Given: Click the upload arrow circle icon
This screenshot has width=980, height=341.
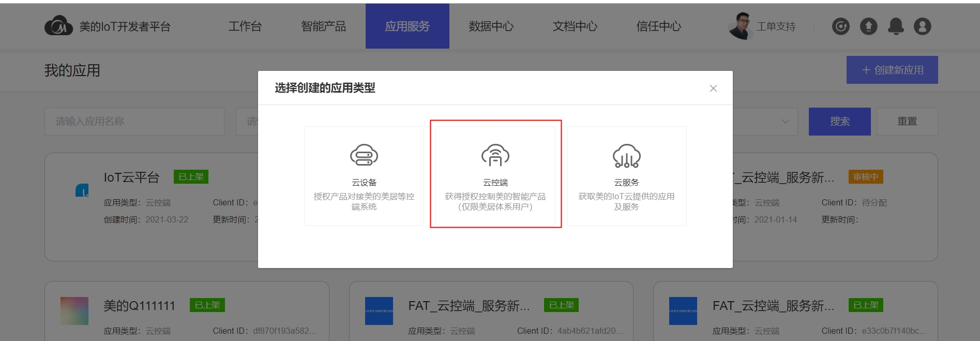Looking at the screenshot, I should [x=868, y=26].
